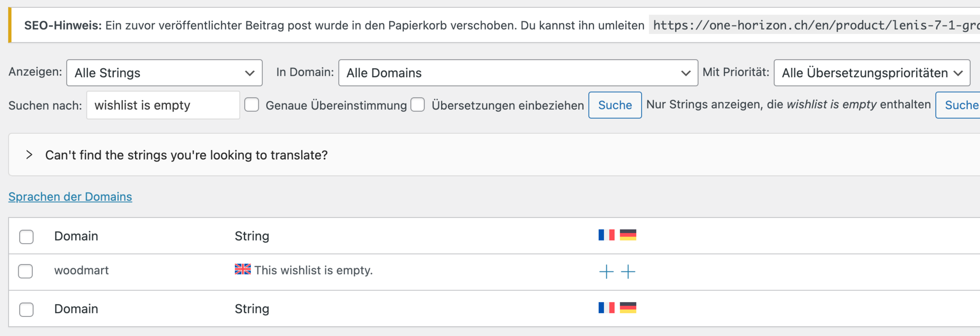Enable 'Übersetzungen einbeziehen' checkbox

[x=417, y=104]
